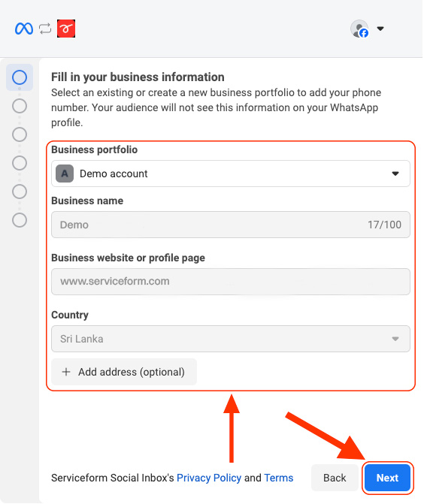Click the Meta infinity logo icon
Image resolution: width=424 pixels, height=504 pixels.
click(x=24, y=29)
